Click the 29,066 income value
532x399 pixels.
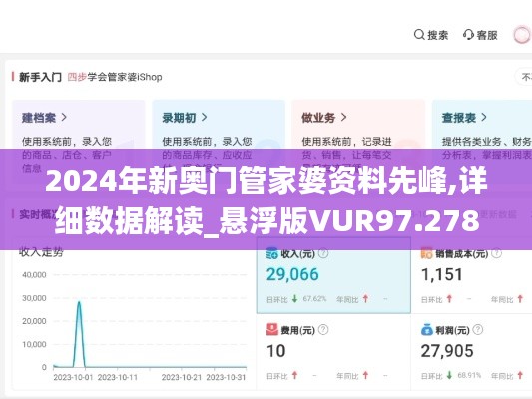tap(292, 274)
